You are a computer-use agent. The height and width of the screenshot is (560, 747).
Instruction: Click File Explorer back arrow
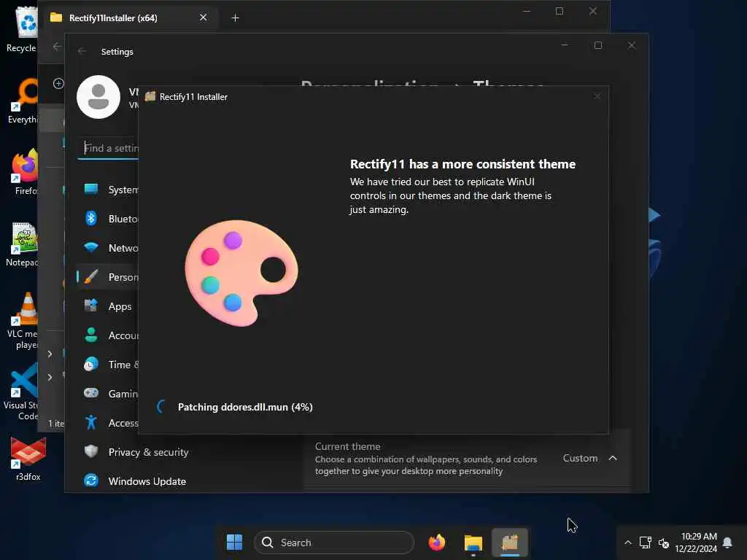[x=57, y=47]
